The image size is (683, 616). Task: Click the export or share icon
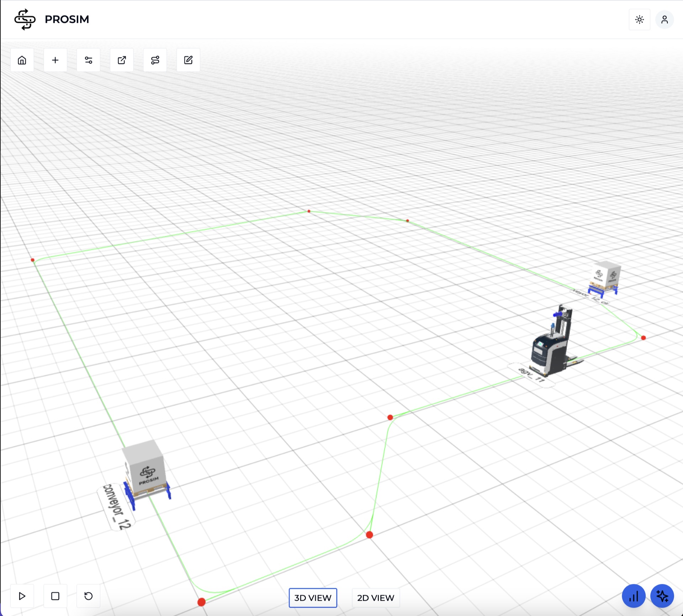pos(122,59)
